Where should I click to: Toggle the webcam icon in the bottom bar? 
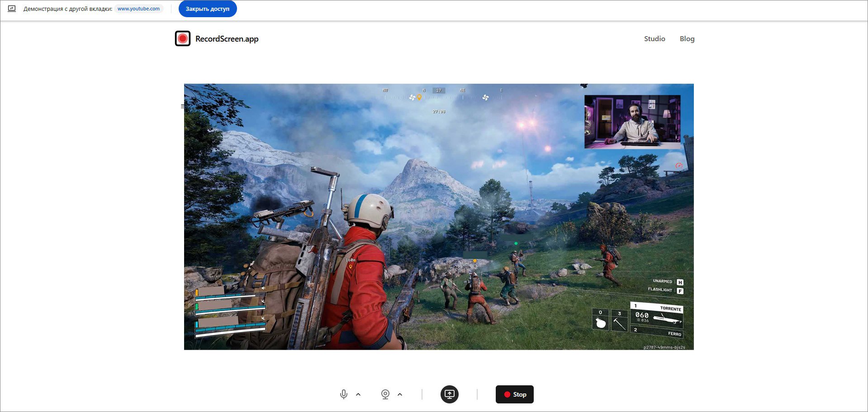point(385,394)
